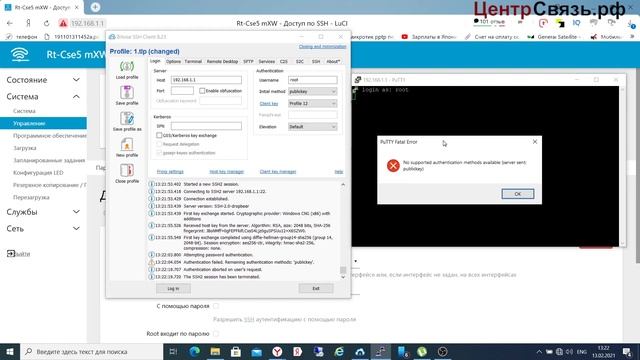
Task: Click OK in PuTTY Fatal Error
Action: pyautogui.click(x=518, y=194)
